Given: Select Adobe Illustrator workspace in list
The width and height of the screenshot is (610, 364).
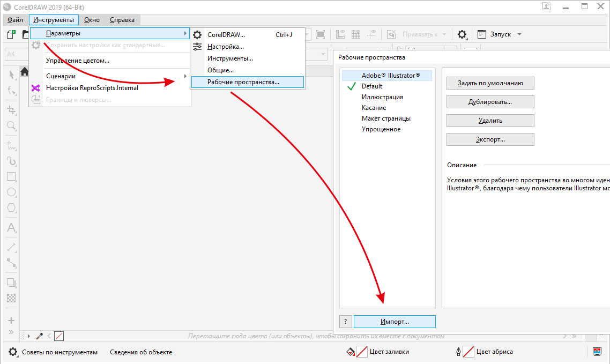Looking at the screenshot, I should [387, 76].
